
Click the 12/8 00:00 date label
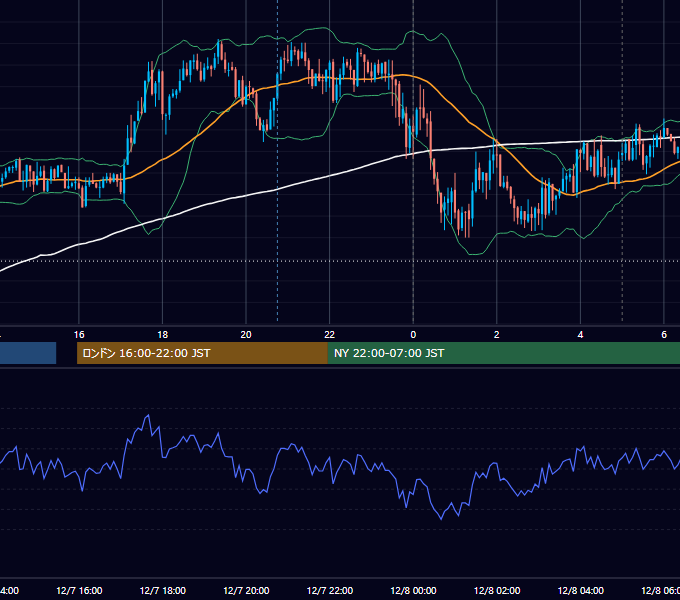[x=413, y=590]
